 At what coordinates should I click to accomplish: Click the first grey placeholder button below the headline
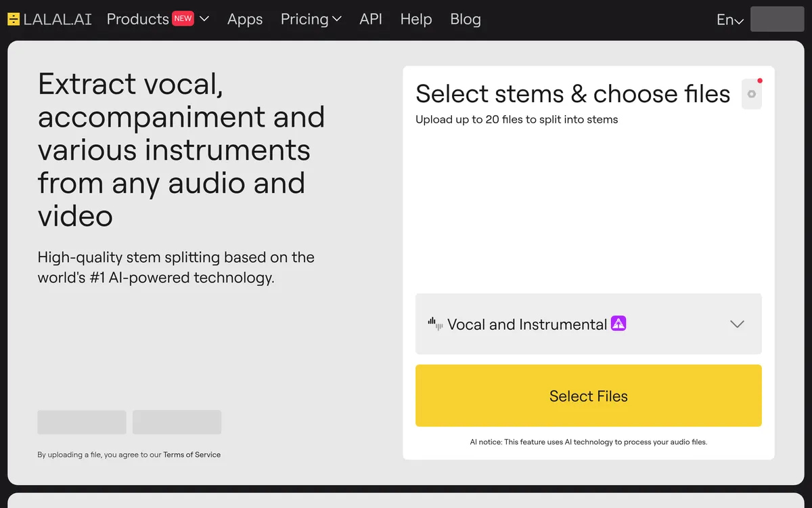click(x=81, y=422)
